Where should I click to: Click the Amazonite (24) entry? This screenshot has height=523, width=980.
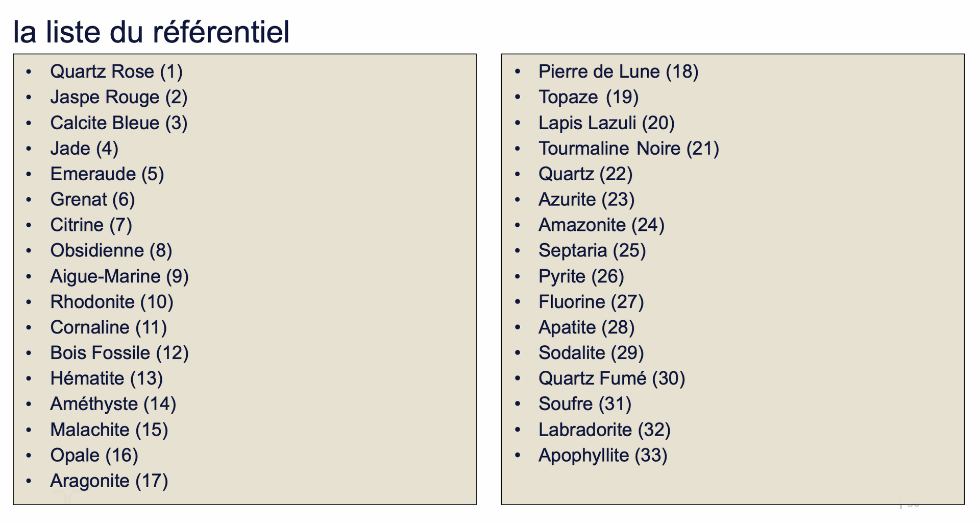601,225
